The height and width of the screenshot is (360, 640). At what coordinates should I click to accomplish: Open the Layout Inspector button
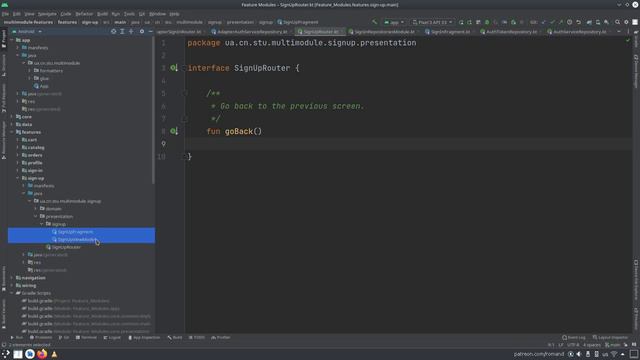[x=610, y=338]
